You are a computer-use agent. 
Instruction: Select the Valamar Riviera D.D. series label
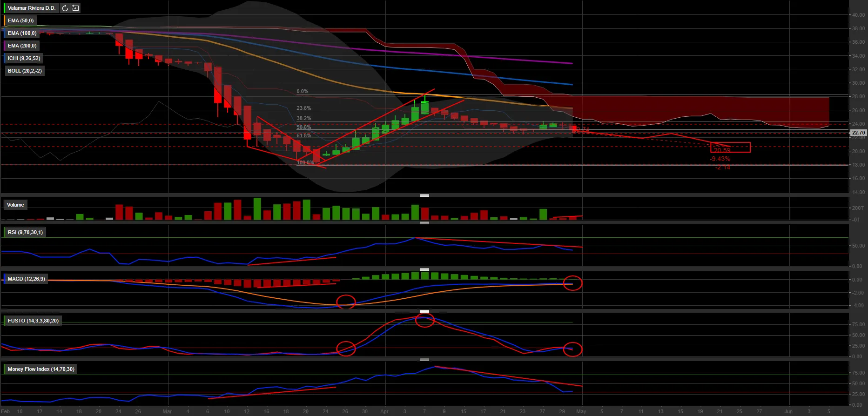click(31, 8)
